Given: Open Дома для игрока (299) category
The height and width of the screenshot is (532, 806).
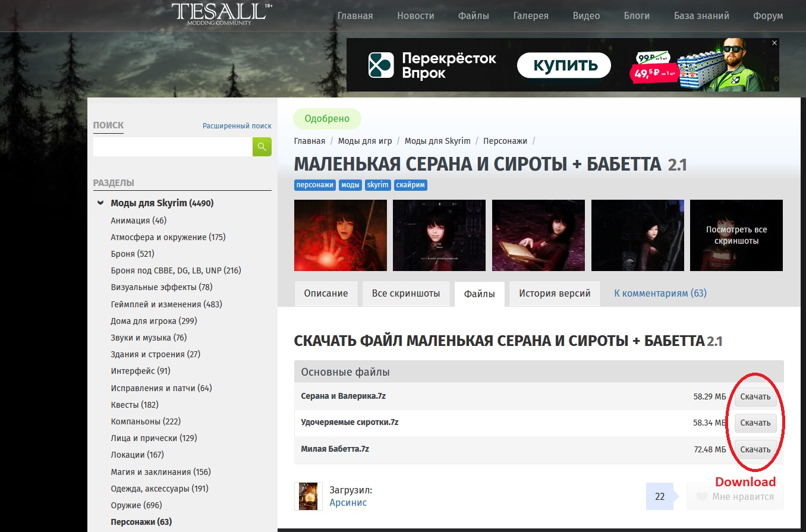Looking at the screenshot, I should (x=154, y=321).
